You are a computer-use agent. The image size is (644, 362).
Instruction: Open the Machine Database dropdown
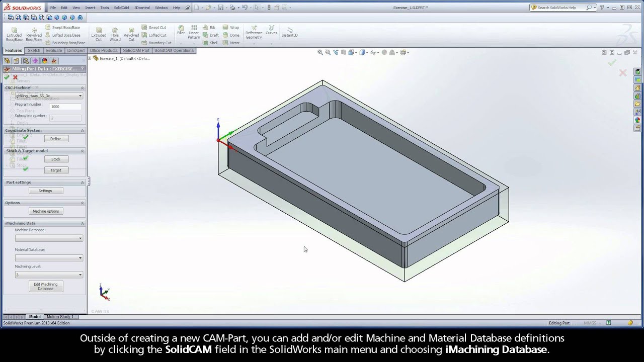[49, 238]
